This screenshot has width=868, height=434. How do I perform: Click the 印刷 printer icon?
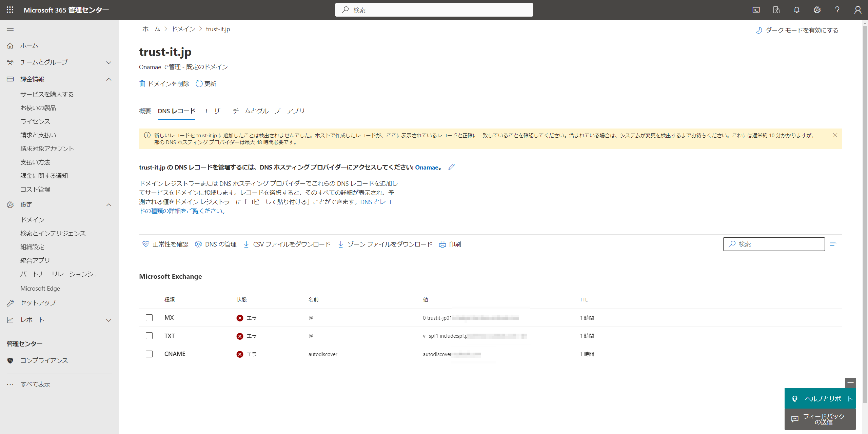(442, 244)
